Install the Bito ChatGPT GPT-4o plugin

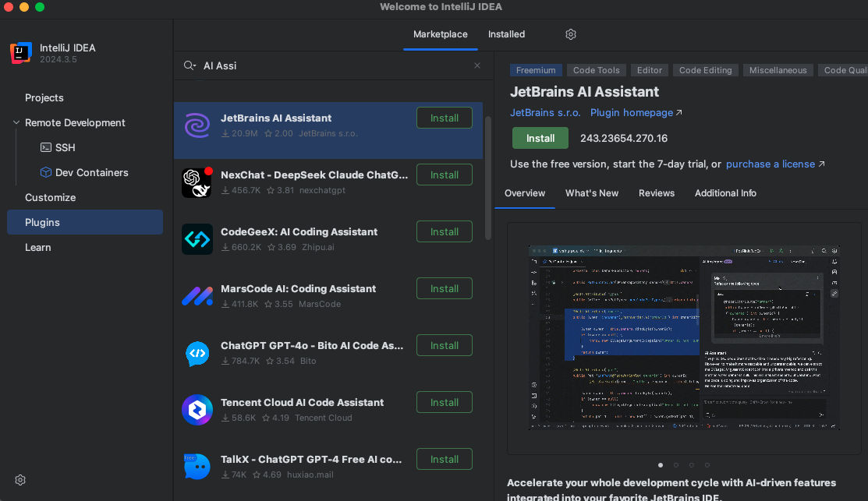[445, 346]
